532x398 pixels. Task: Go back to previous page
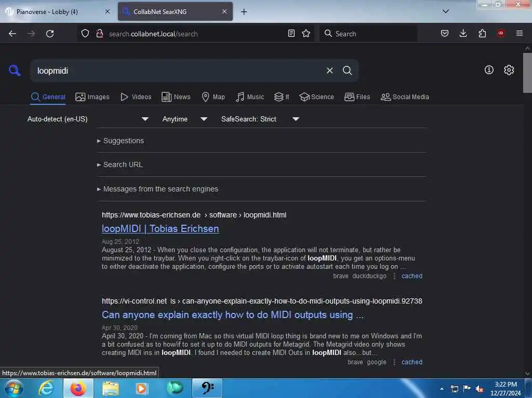click(12, 34)
